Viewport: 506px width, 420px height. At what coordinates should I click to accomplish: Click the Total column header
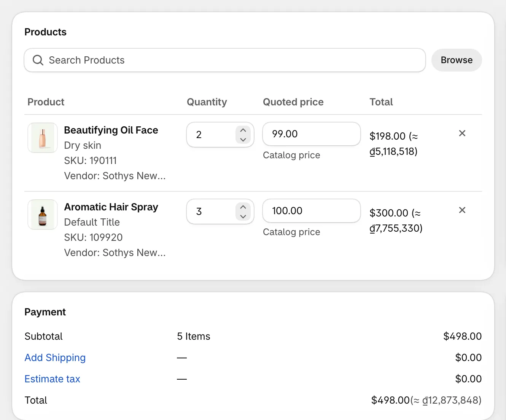tap(381, 102)
